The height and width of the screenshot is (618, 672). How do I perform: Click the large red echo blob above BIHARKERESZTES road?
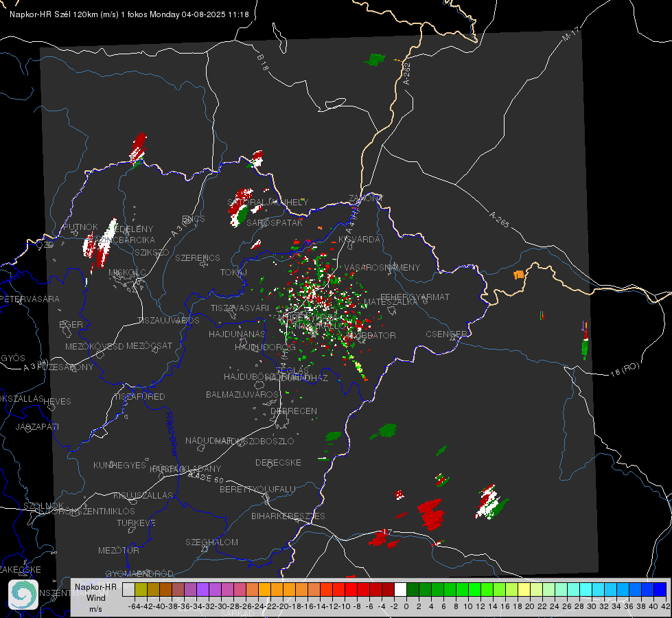(430, 514)
